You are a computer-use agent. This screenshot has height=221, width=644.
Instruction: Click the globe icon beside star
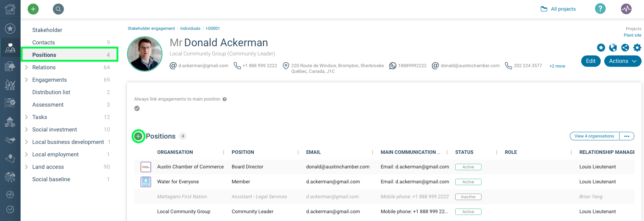[x=613, y=48]
